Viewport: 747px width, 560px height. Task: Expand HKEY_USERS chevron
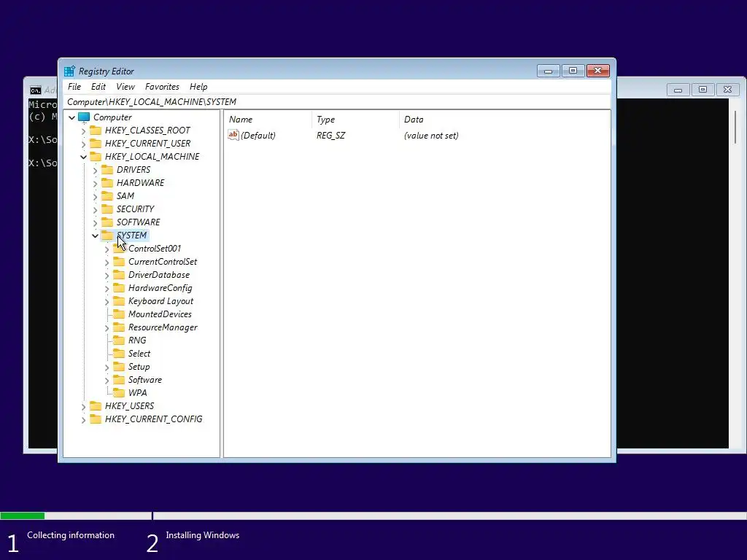(83, 406)
